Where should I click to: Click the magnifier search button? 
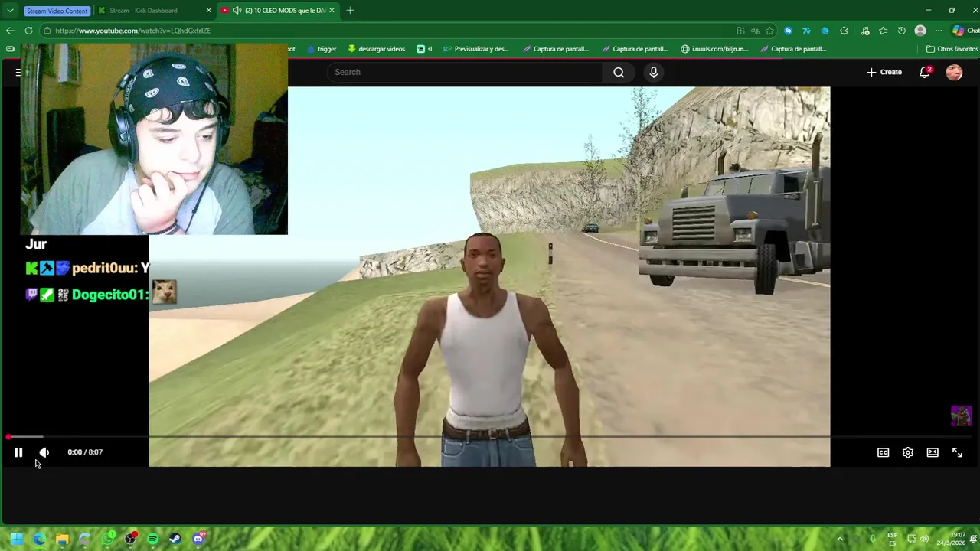click(619, 72)
